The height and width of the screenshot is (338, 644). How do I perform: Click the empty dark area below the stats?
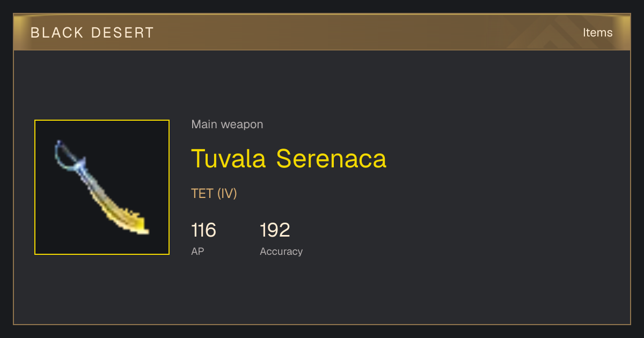(322, 292)
